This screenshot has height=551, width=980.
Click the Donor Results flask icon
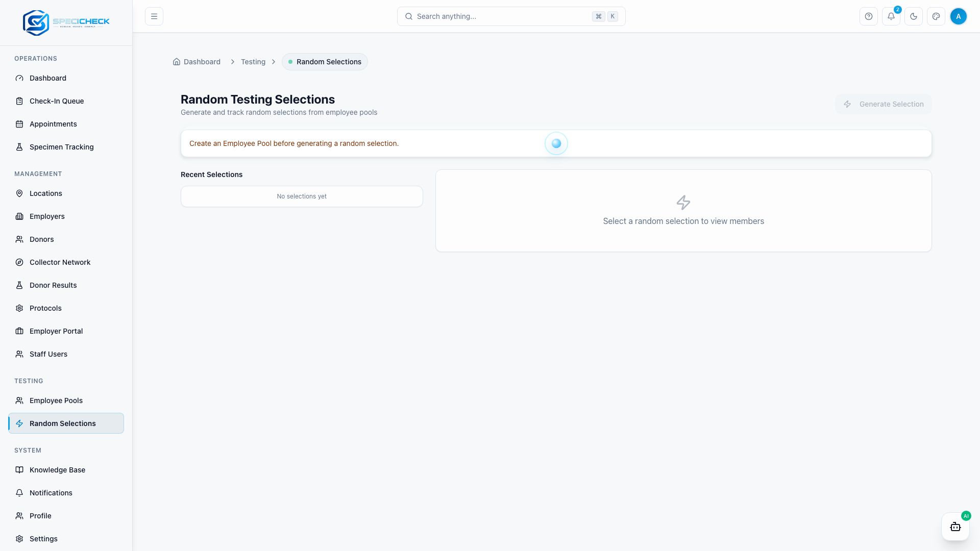(x=19, y=285)
